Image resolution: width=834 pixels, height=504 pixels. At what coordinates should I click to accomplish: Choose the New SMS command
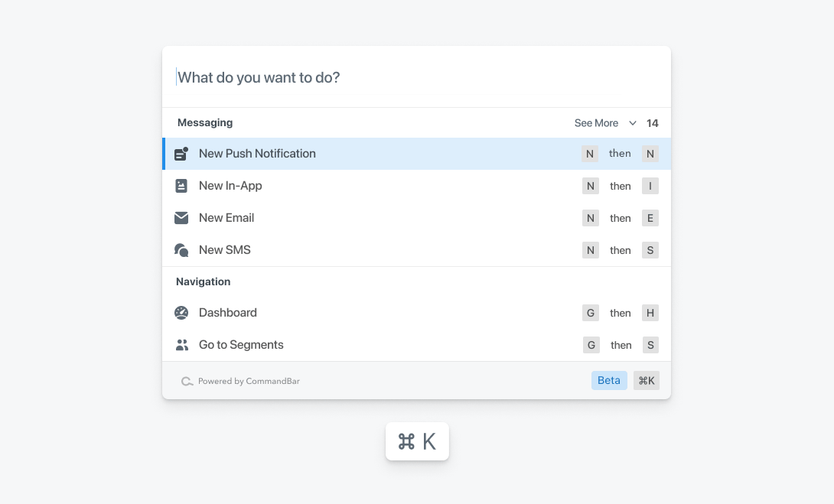coord(416,250)
